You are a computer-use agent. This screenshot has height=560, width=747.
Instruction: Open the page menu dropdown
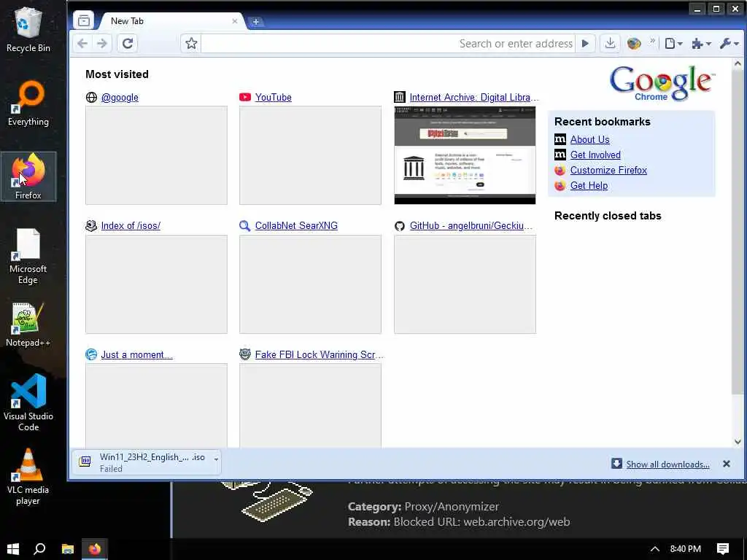(673, 44)
